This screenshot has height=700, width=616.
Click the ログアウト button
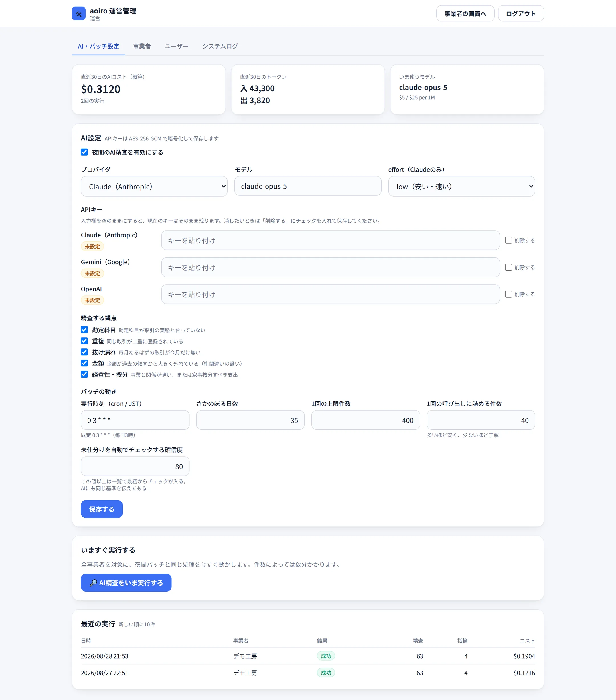[520, 14]
